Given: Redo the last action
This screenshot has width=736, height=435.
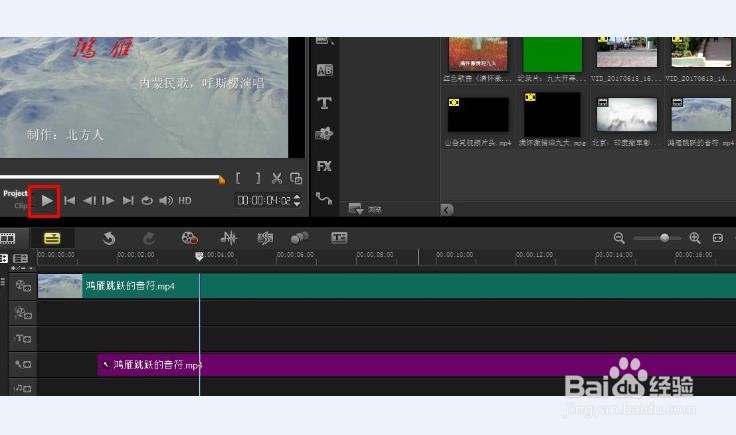Looking at the screenshot, I should [149, 238].
